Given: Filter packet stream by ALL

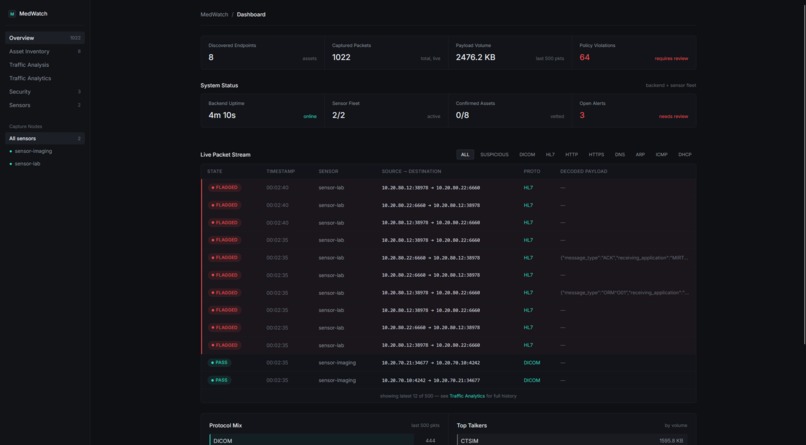Looking at the screenshot, I should click(465, 155).
